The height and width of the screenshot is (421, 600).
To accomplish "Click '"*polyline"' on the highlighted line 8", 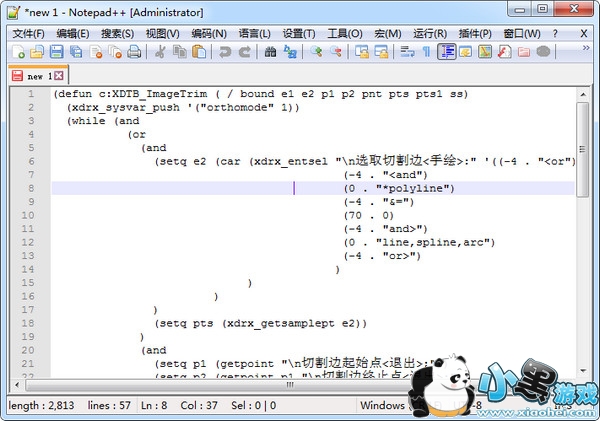I will [x=415, y=188].
